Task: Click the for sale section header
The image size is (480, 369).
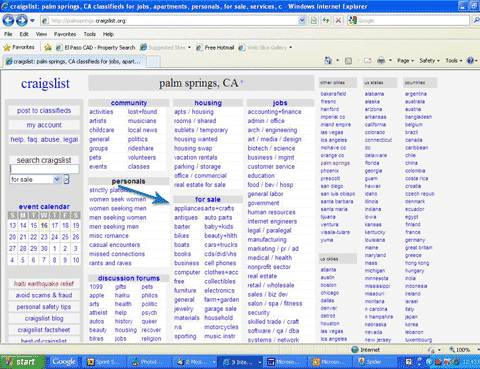Action: [x=208, y=199]
